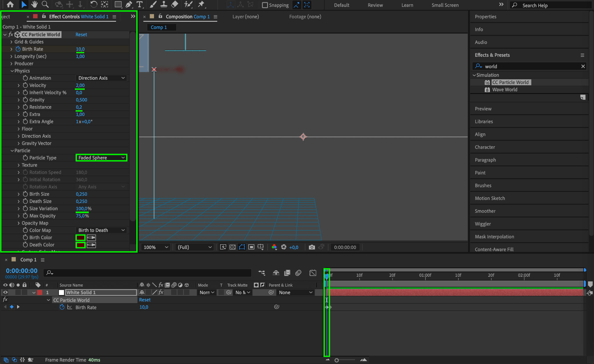Enable the Snapping checkbox
This screenshot has height=364, width=594.
(x=265, y=5)
